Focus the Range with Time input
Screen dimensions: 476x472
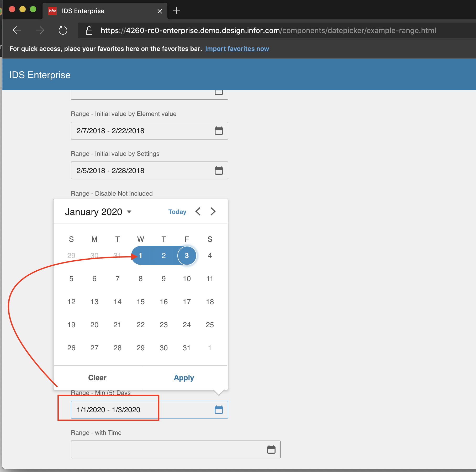pos(176,449)
